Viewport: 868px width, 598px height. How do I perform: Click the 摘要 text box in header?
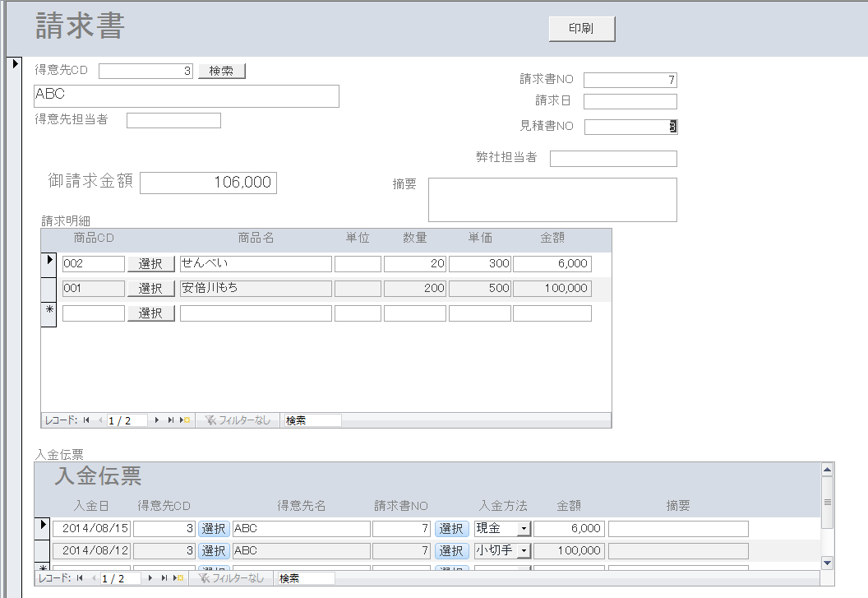pos(552,200)
